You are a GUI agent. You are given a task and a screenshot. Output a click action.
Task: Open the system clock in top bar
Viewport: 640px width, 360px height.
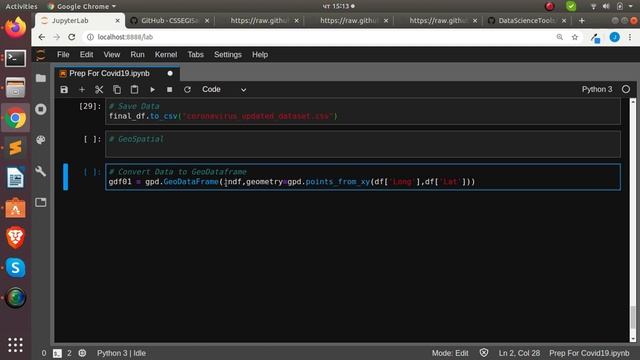[x=338, y=6]
